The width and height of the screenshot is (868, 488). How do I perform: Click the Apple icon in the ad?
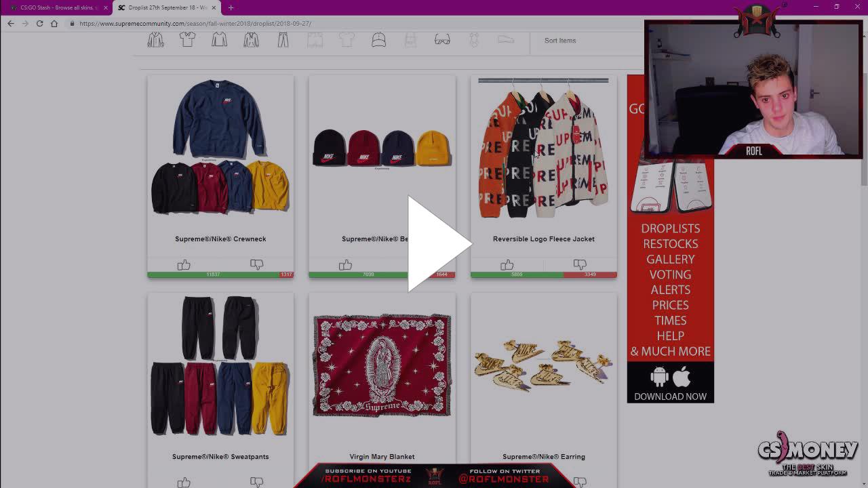pyautogui.click(x=682, y=377)
